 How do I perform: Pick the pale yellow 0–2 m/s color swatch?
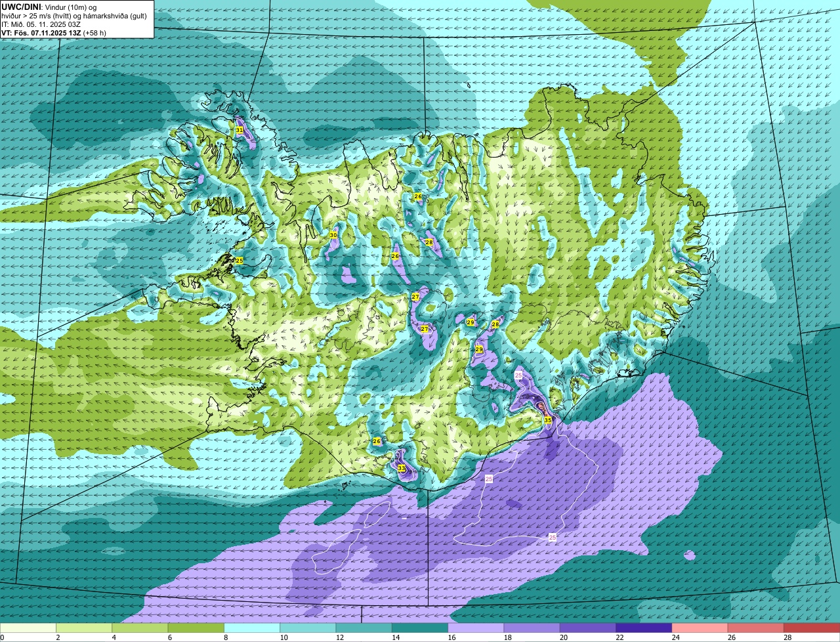tap(28, 628)
